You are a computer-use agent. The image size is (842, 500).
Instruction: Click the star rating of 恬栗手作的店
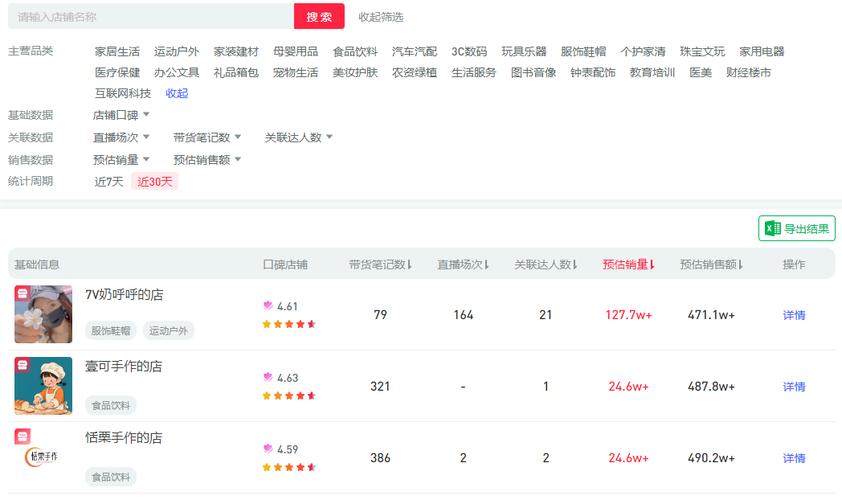pyautogui.click(x=289, y=467)
